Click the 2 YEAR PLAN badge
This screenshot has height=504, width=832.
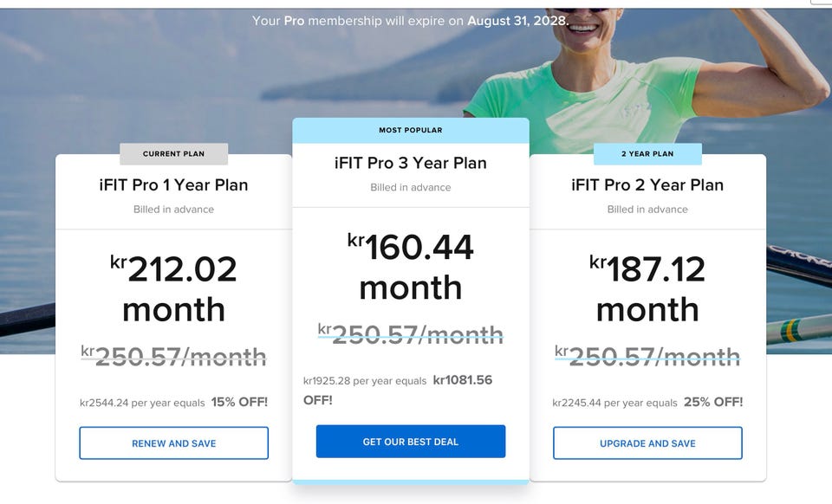click(647, 154)
